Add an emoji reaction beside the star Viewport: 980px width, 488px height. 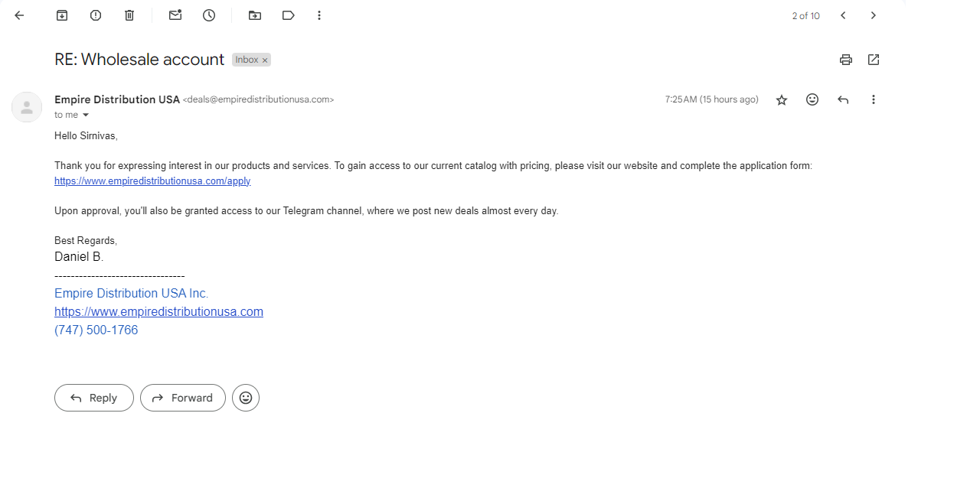point(812,99)
